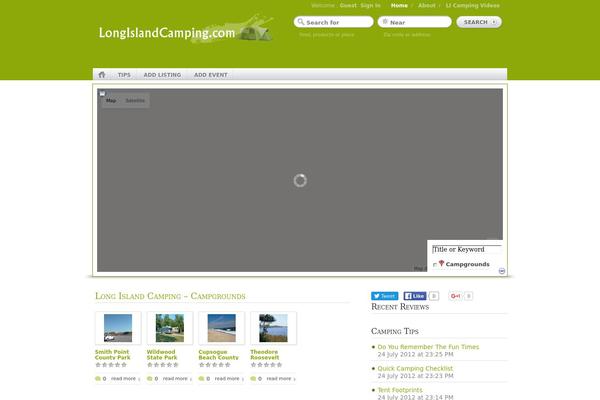The width and height of the screenshot is (600, 400).
Task: Open comments icon under Wildwood State Park
Action: [150, 379]
